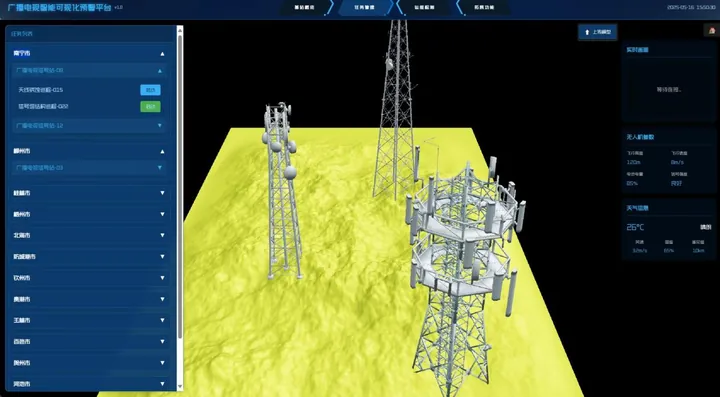Click the 0m/s flight speed value

pyautogui.click(x=677, y=162)
